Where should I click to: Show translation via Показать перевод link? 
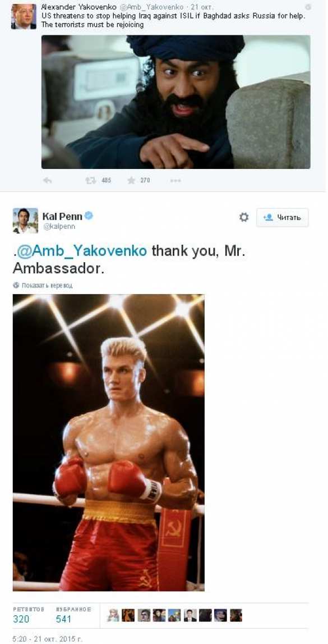[47, 285]
